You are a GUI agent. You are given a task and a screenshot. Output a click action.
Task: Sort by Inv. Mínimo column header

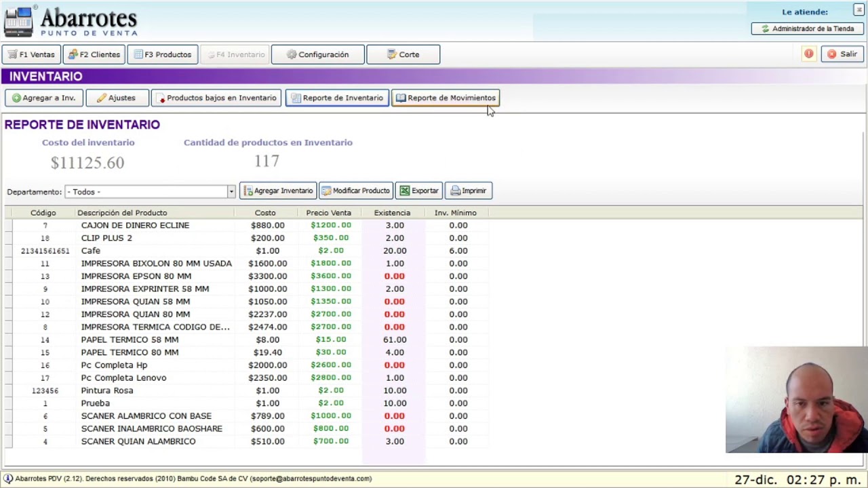pyautogui.click(x=456, y=213)
